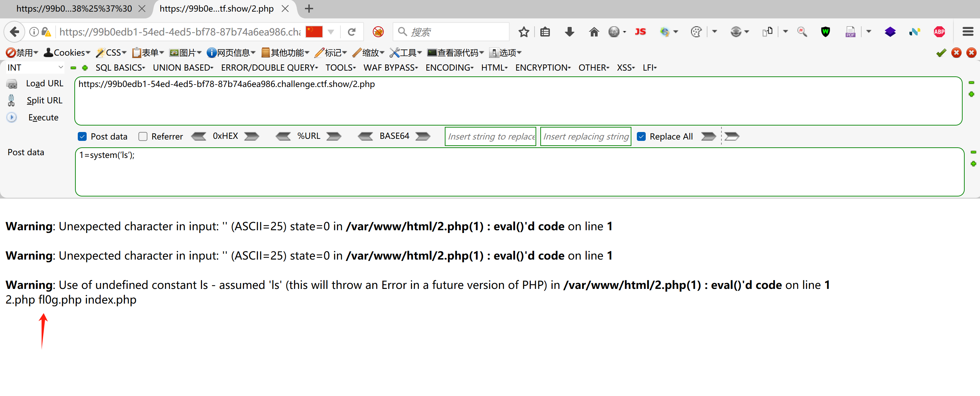Enable the Referrer checkbox

143,136
